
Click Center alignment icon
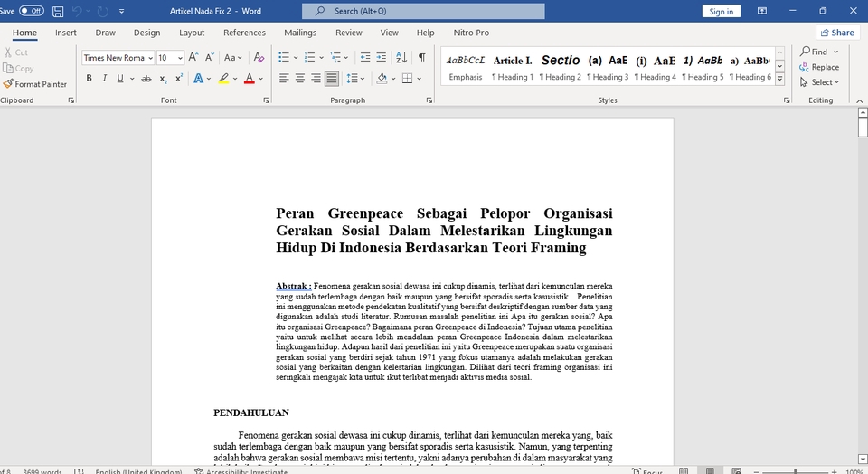click(300, 79)
